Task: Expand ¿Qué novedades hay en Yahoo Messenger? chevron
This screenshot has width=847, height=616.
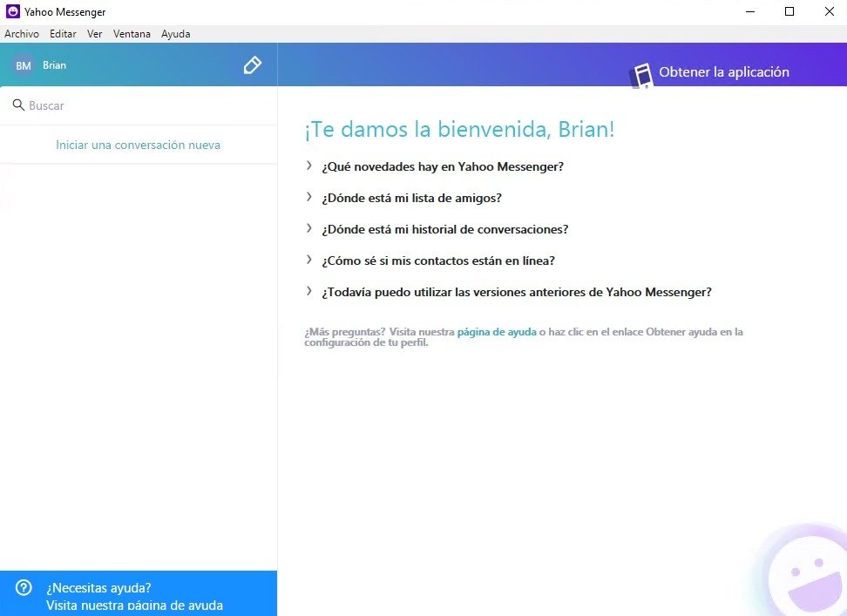Action: 309,166
